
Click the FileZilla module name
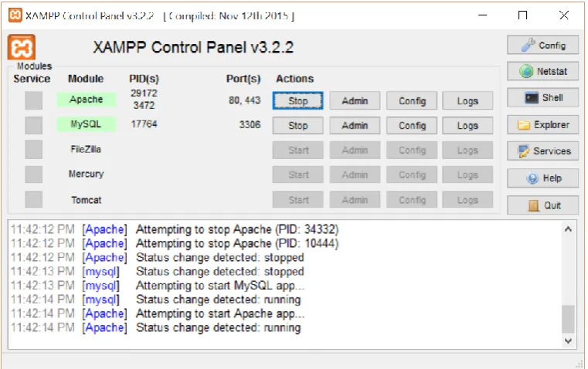coord(86,149)
